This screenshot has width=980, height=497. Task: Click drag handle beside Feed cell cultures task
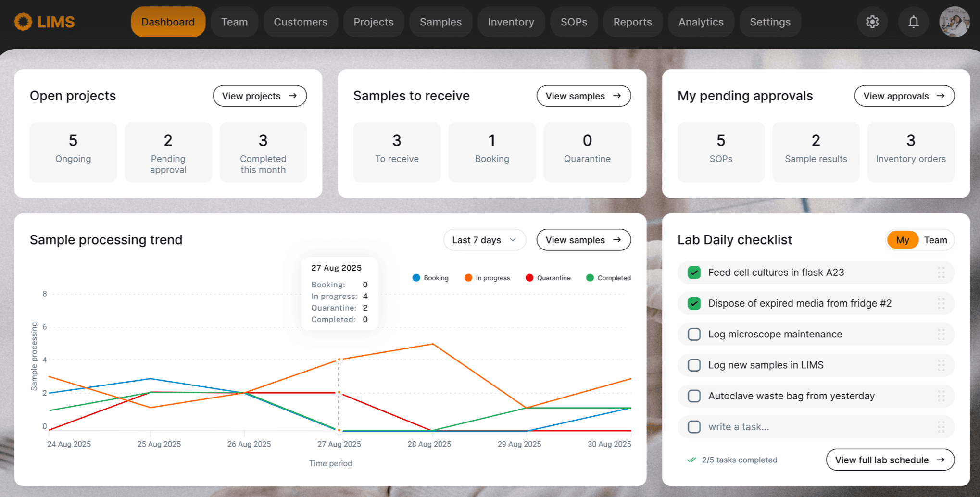[x=941, y=273]
